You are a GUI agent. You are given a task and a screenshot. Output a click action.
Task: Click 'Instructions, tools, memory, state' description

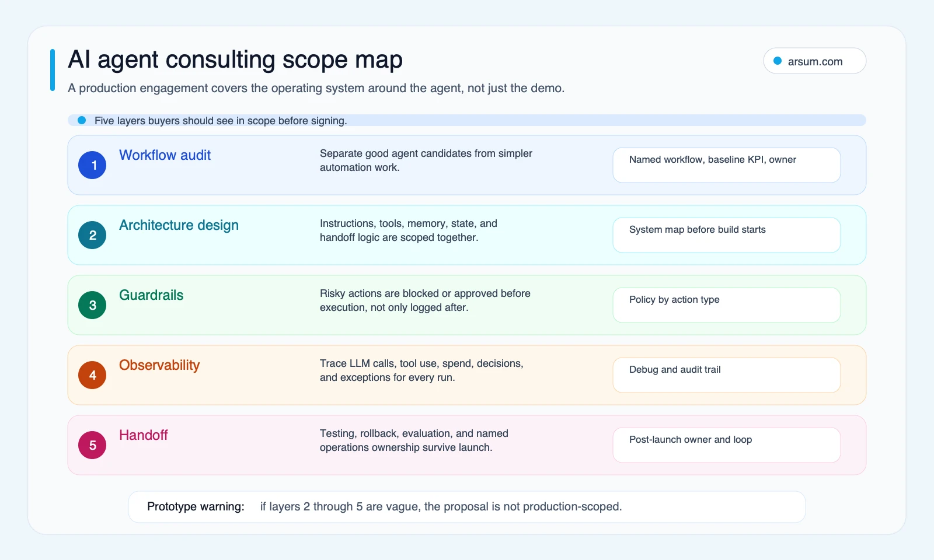(409, 230)
